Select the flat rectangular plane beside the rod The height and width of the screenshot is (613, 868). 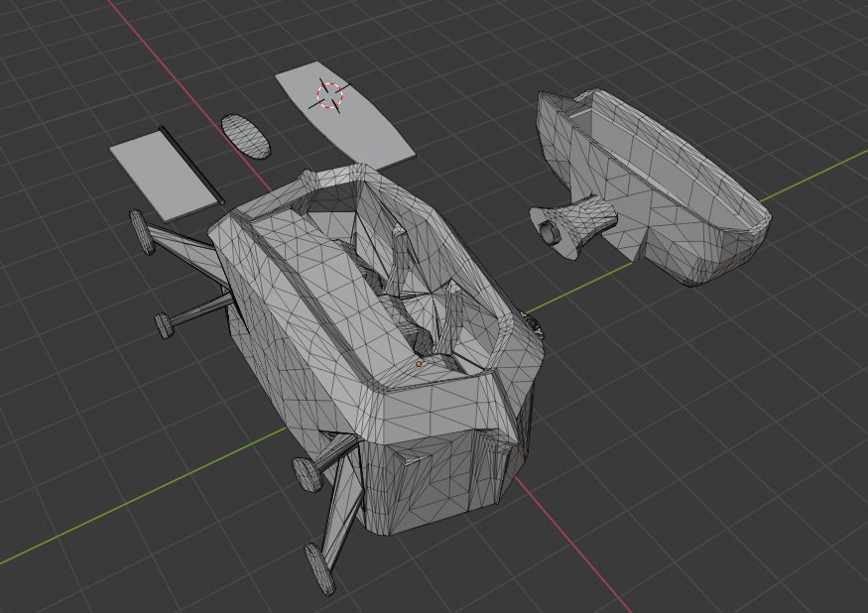(x=164, y=177)
